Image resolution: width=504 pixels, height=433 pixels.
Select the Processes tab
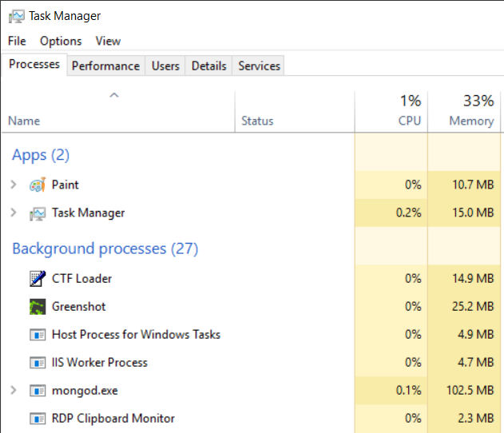(x=34, y=64)
